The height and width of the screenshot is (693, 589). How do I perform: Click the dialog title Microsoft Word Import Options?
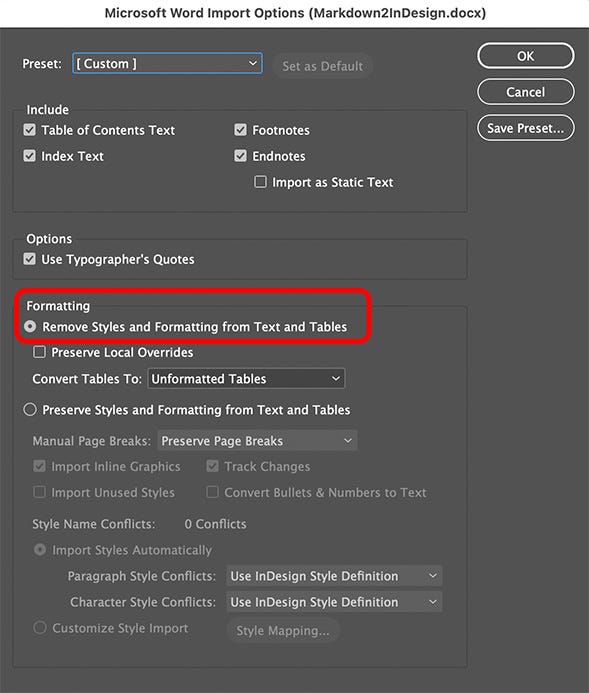tap(295, 13)
